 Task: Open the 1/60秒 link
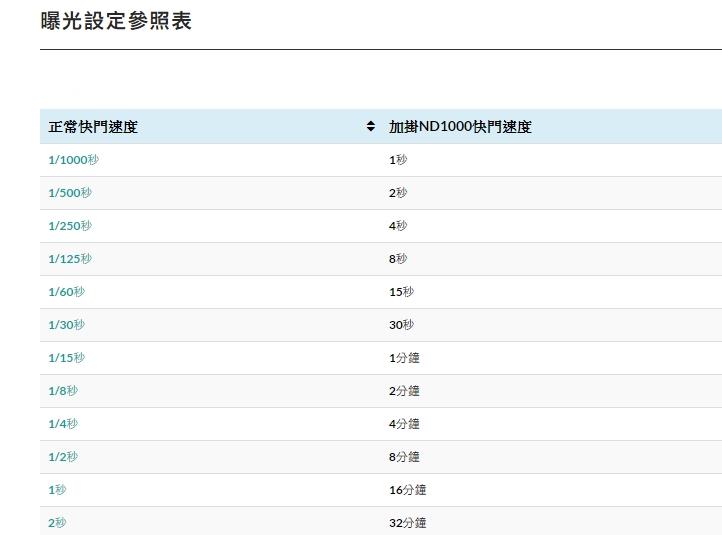[66, 292]
